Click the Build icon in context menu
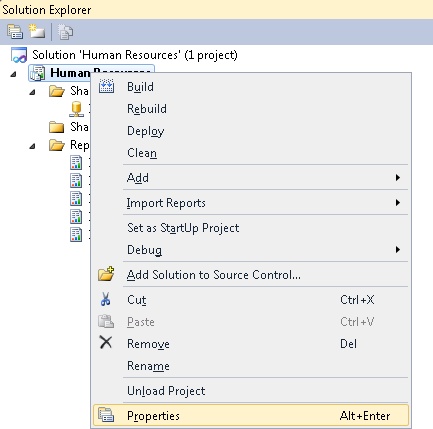 click(106, 86)
